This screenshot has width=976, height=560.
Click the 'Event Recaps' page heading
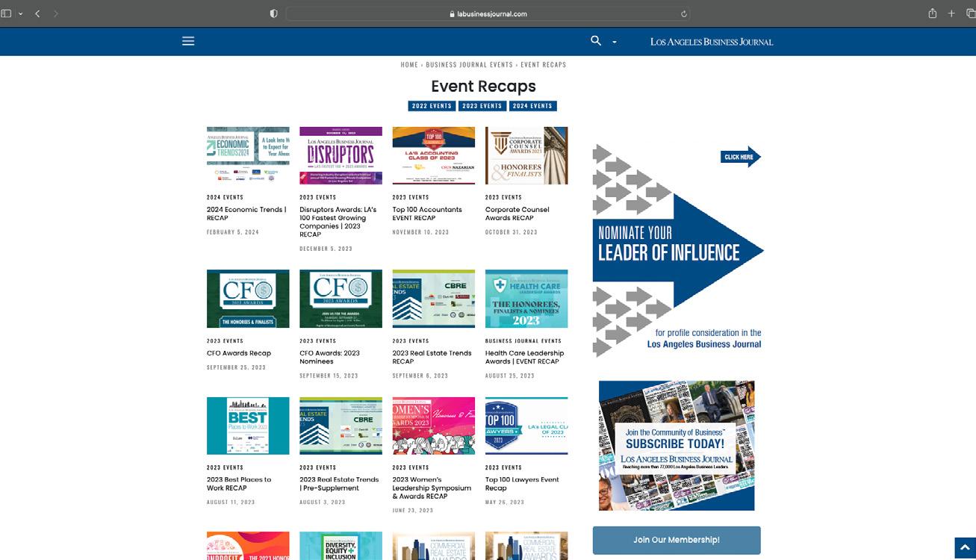(483, 87)
